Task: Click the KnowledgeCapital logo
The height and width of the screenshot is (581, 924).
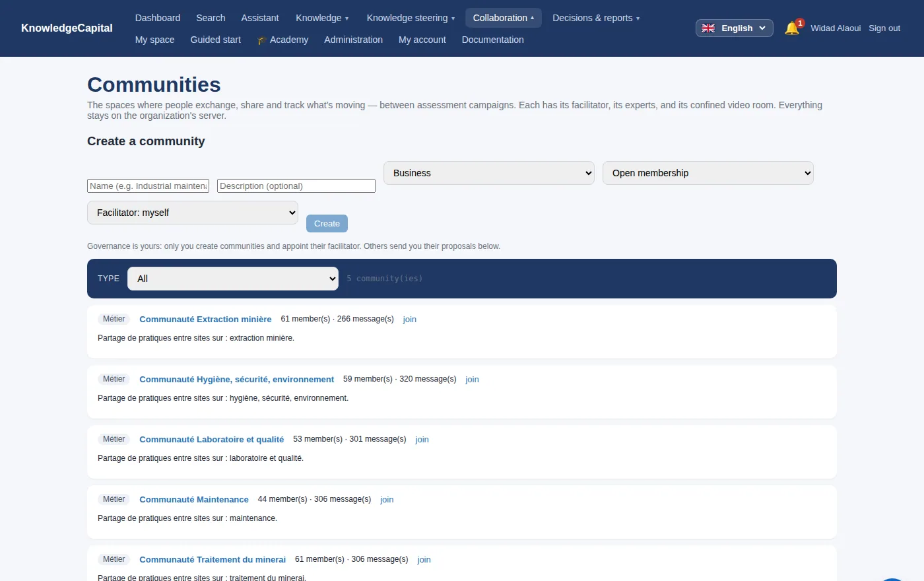Action: click(x=67, y=28)
